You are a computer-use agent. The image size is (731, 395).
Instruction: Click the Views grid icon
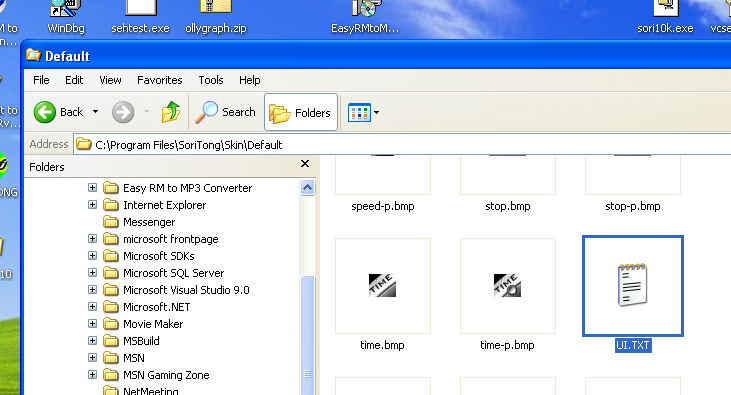click(359, 112)
